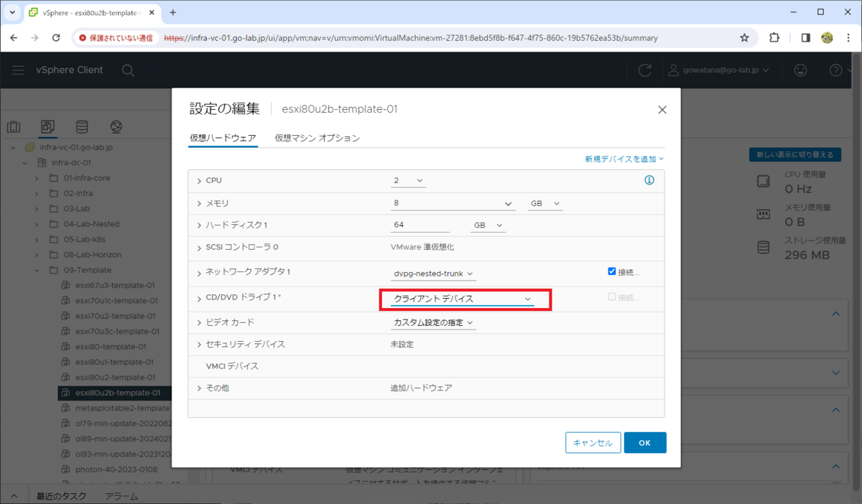Click 新しい表示に切り替える button
The height and width of the screenshot is (504, 862).
pyautogui.click(x=794, y=155)
